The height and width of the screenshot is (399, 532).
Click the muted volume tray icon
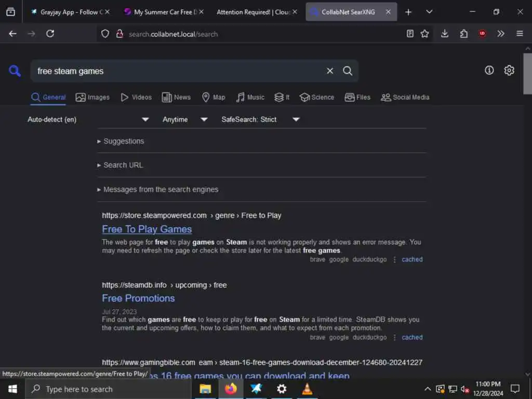[465, 389]
